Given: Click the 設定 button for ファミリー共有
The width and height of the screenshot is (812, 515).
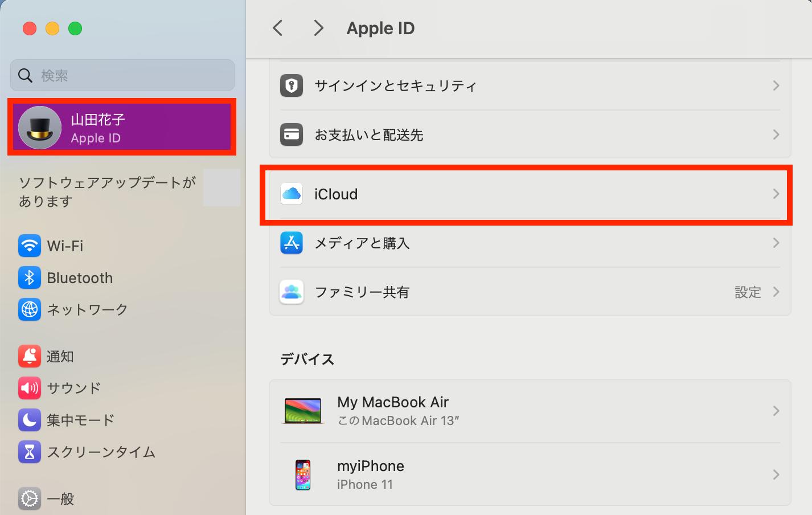Looking at the screenshot, I should [748, 292].
